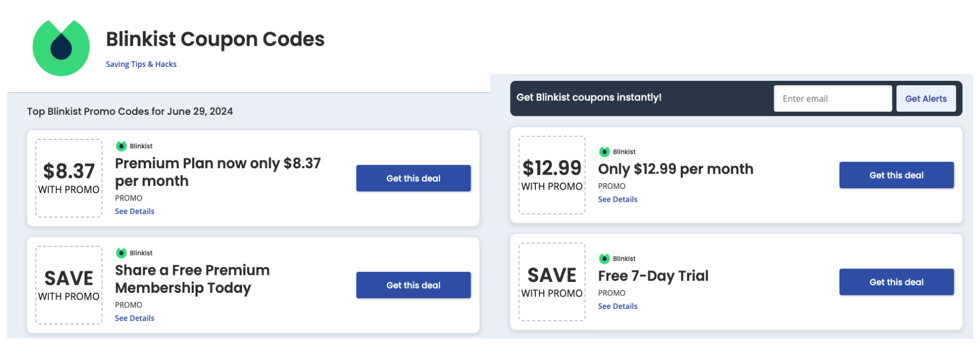
Task: Click the $12.99 WITH PROMO coupon box
Action: 552,175
